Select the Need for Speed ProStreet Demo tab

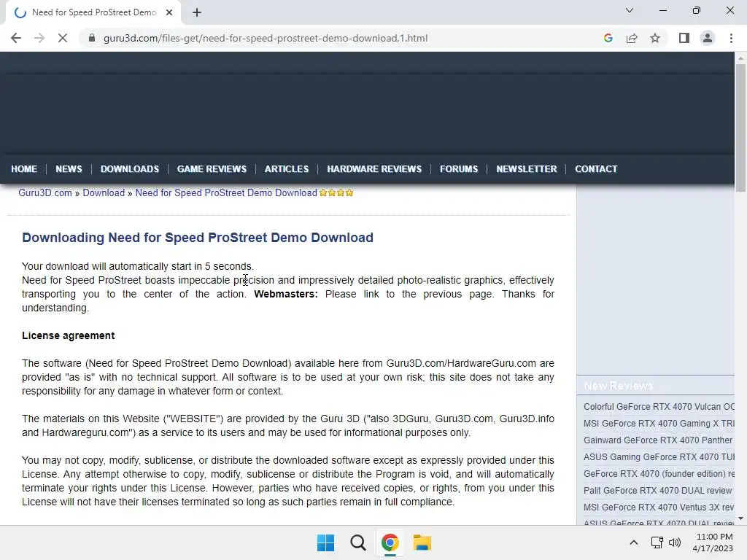(93, 13)
